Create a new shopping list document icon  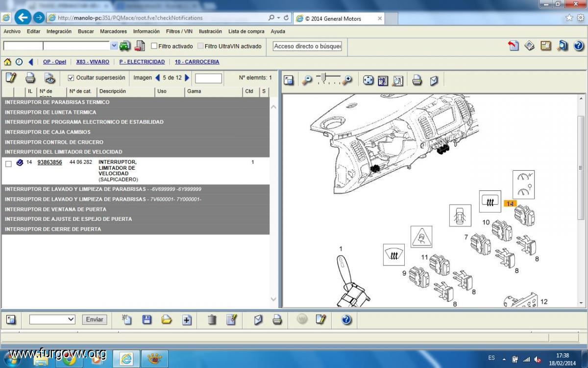coord(127,319)
